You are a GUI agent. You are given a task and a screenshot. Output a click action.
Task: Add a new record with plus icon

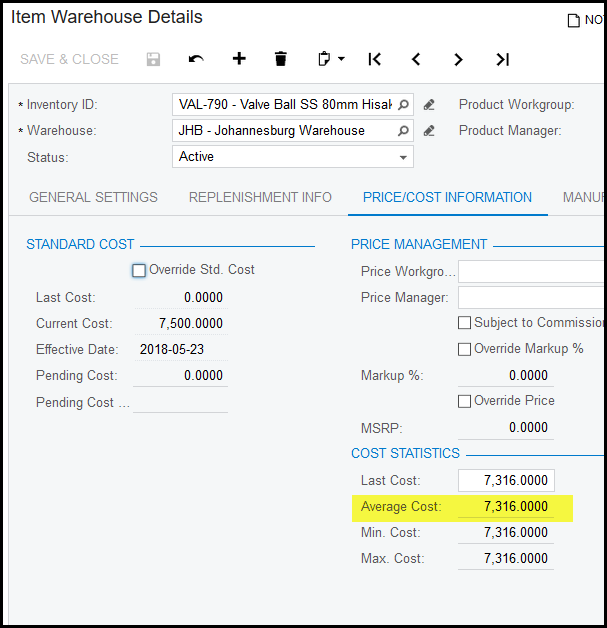(239, 59)
